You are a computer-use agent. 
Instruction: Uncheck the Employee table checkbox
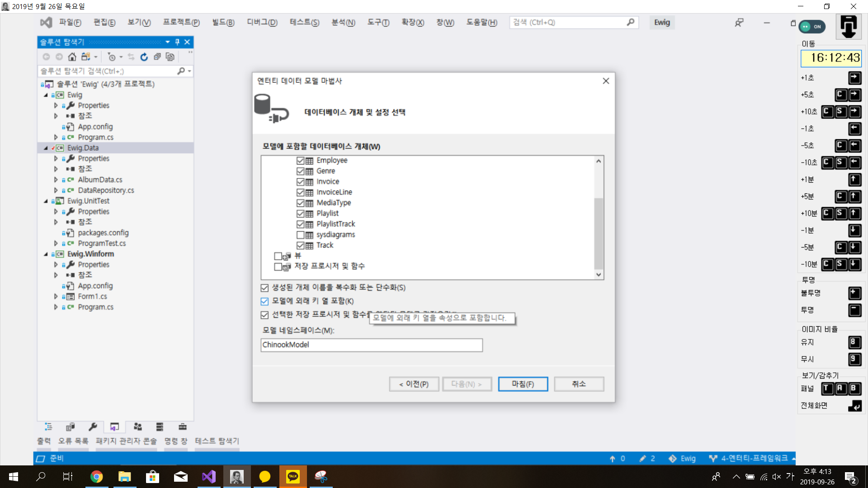tap(300, 161)
